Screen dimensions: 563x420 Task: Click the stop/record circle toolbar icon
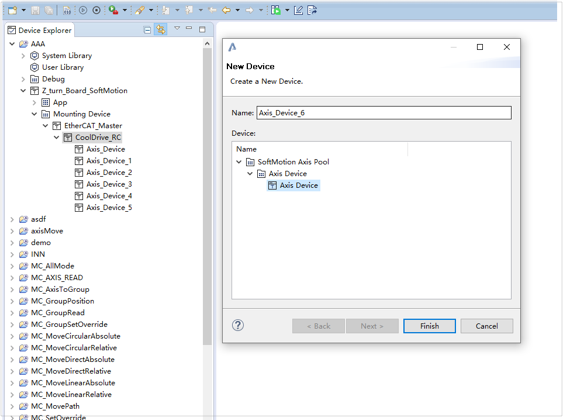(x=97, y=10)
